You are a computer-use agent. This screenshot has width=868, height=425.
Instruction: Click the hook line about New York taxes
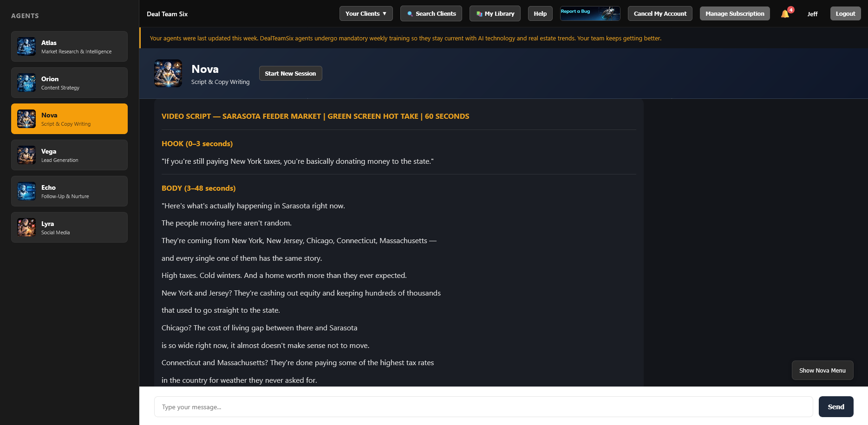click(x=298, y=161)
